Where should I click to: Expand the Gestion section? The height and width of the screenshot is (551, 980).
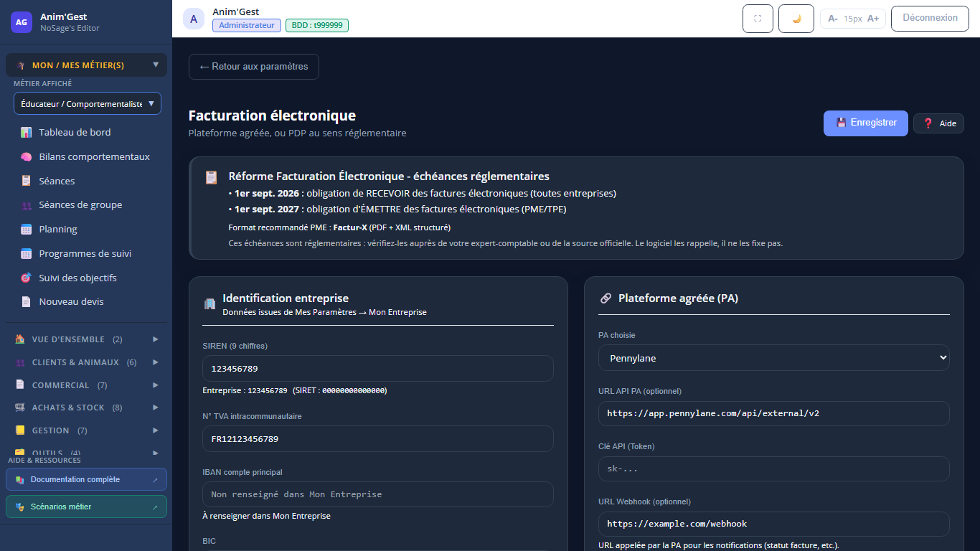(86, 430)
